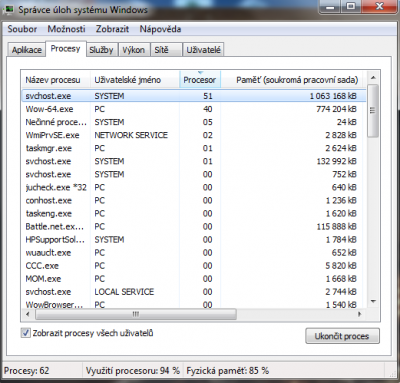Image resolution: width=400 pixels, height=383 pixels.
Task: Sort by Paměť (soukromá pracovní sada) column
Action: [x=293, y=80]
